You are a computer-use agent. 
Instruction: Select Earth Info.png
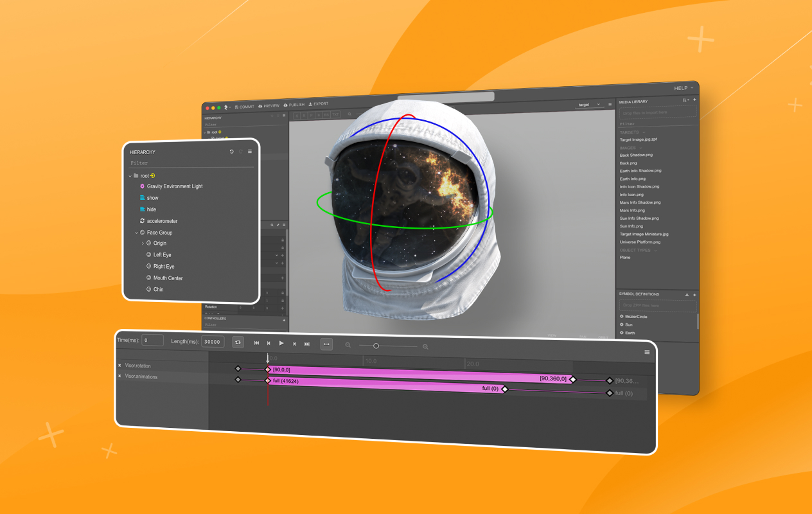[x=633, y=179]
